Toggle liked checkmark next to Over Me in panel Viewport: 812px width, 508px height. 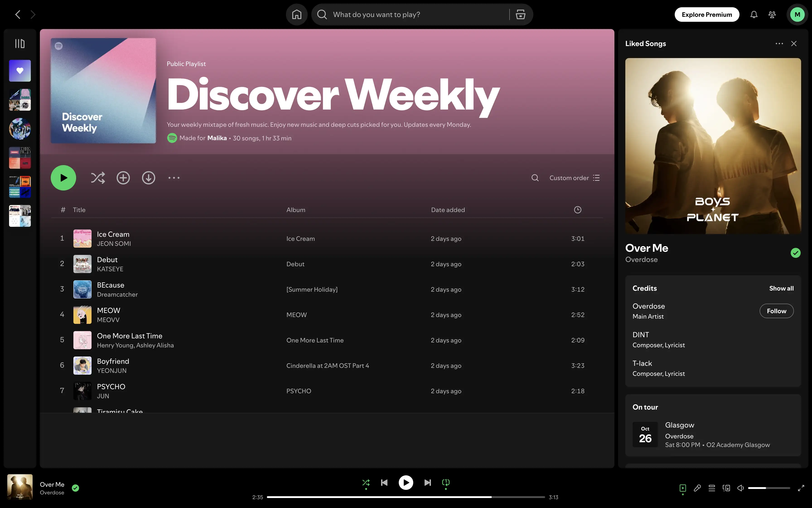[x=795, y=253]
